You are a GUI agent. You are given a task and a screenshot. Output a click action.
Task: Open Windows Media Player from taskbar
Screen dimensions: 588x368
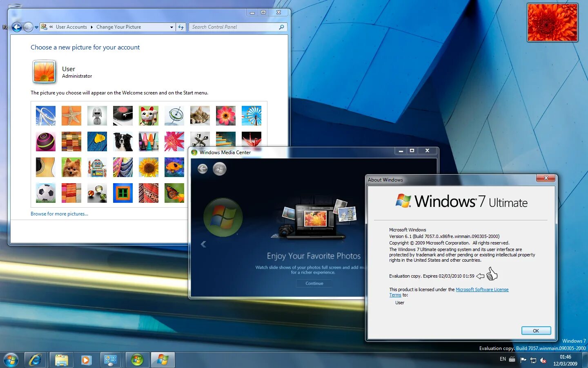[86, 360]
